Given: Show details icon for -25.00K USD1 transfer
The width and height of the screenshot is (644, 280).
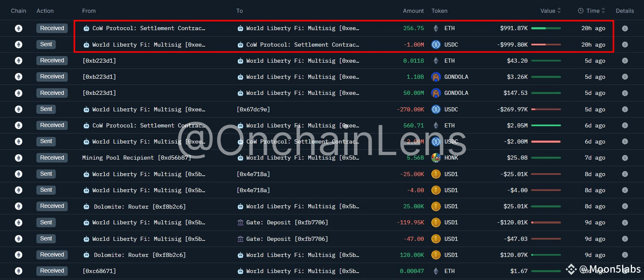Looking at the screenshot, I should 625,174.
